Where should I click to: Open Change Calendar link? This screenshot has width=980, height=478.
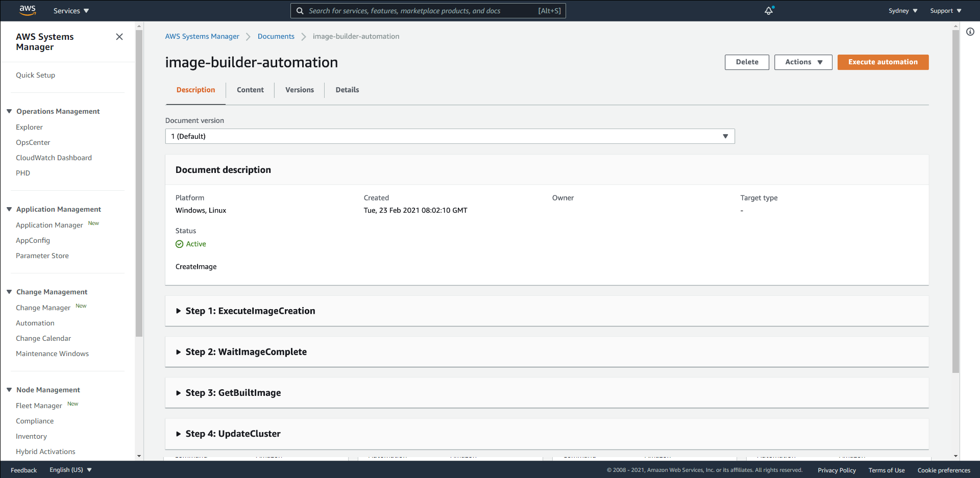[x=43, y=338]
